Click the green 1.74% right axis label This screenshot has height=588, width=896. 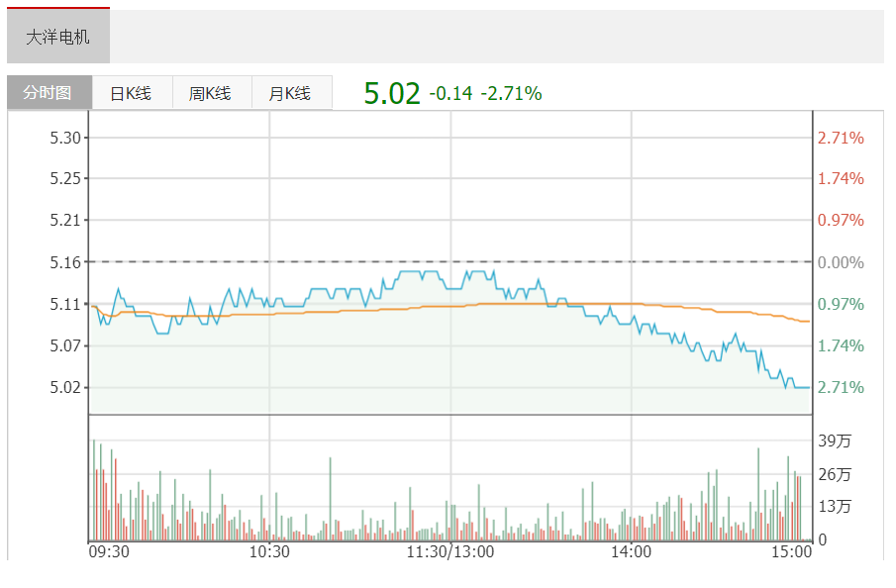pyautogui.click(x=841, y=345)
